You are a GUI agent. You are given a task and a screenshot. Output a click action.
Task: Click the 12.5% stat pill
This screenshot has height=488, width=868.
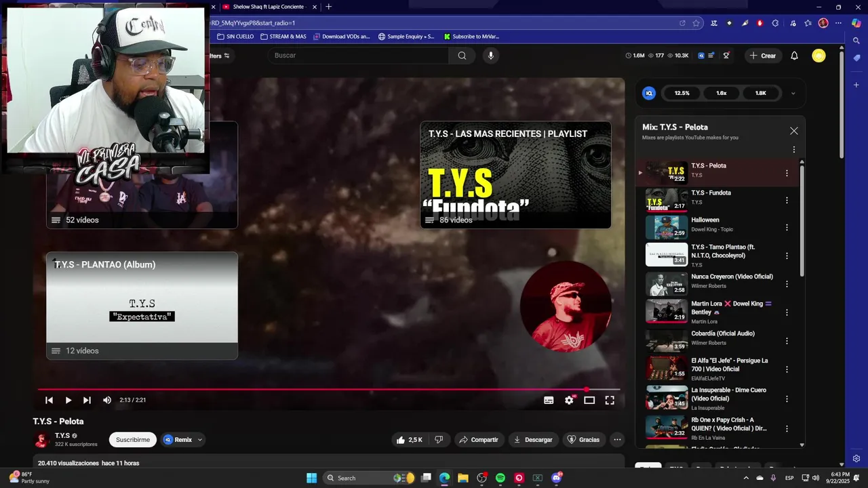tap(682, 94)
